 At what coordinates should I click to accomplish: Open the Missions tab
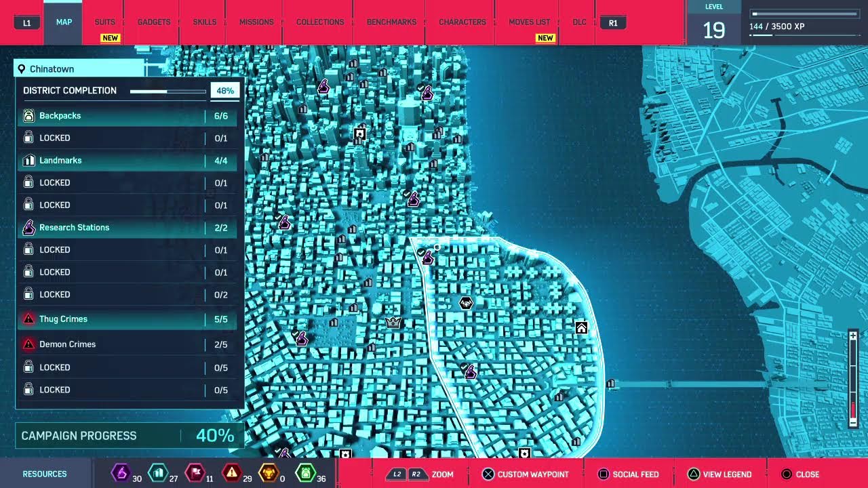pyautogui.click(x=256, y=22)
